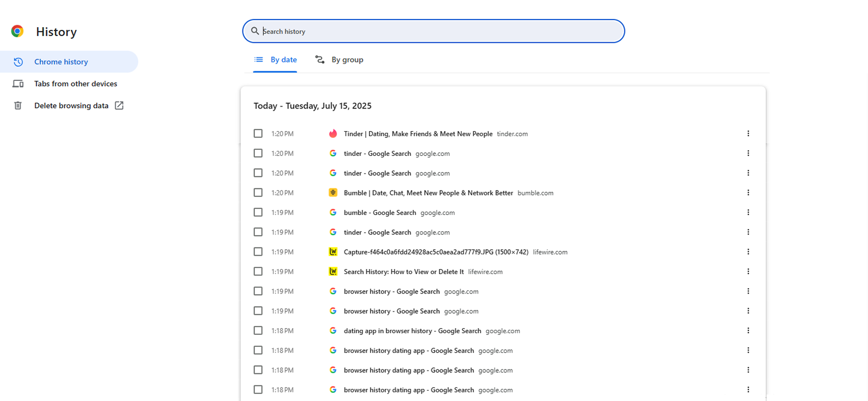Click Google favicon on dating app in browser history row
This screenshot has width=868, height=401.
click(x=333, y=330)
